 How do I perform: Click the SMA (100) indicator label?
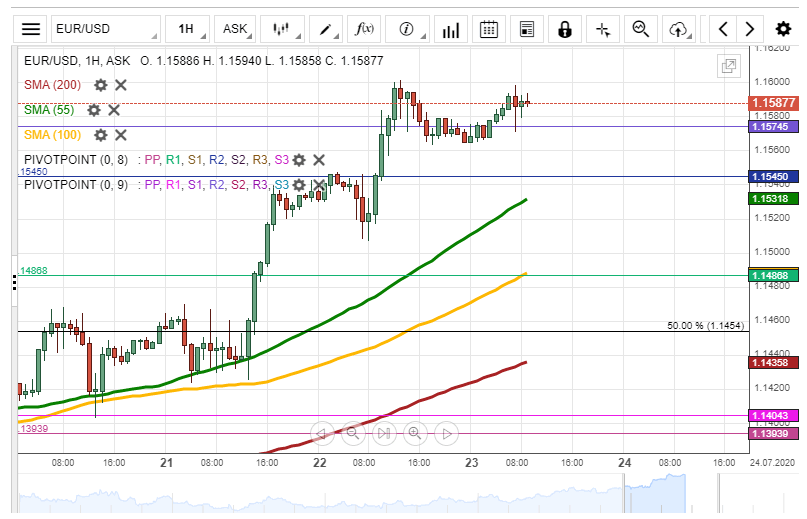click(52, 135)
